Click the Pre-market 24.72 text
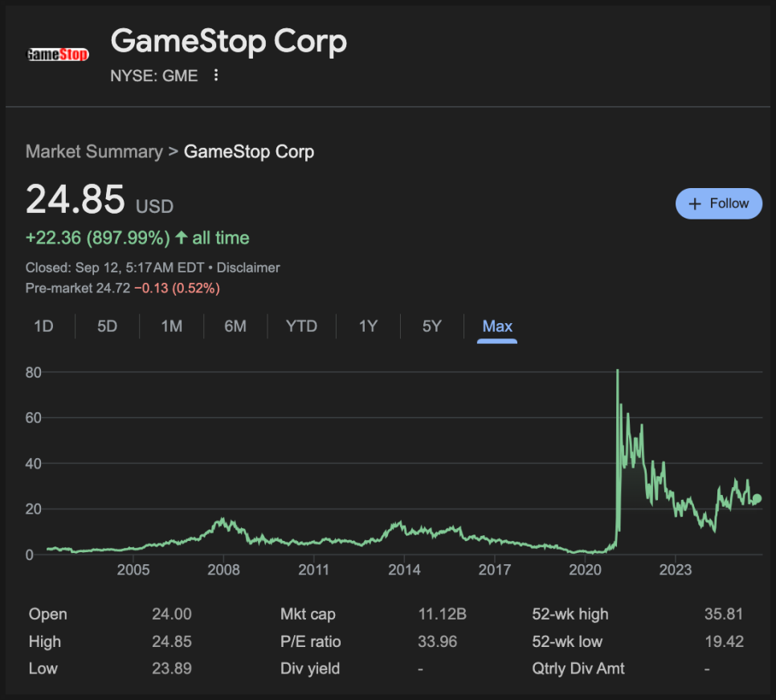This screenshot has height=700, width=776. (x=78, y=289)
